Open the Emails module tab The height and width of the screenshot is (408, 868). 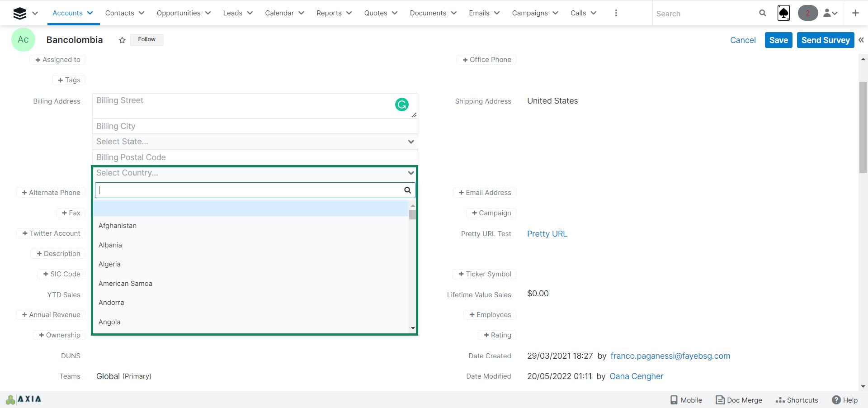479,13
